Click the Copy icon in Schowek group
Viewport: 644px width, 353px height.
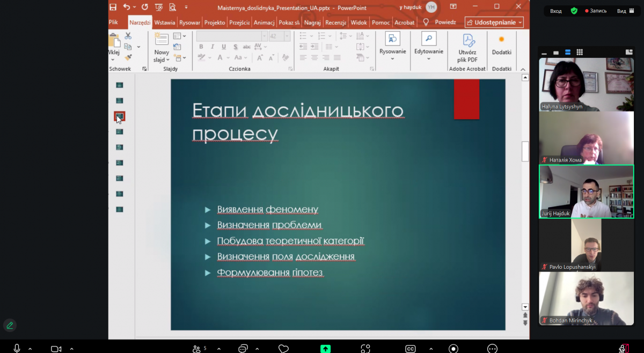tap(128, 47)
